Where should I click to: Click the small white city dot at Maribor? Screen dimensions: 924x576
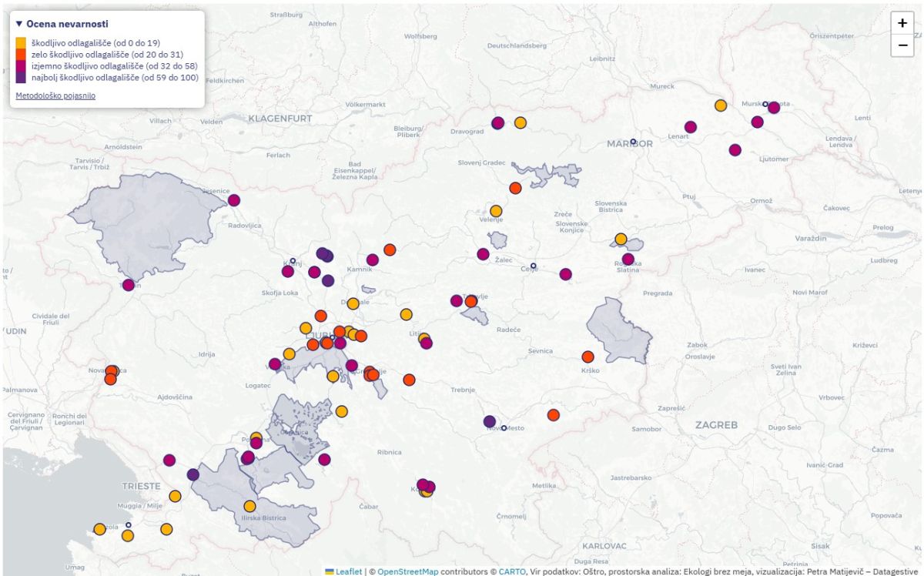(633, 142)
